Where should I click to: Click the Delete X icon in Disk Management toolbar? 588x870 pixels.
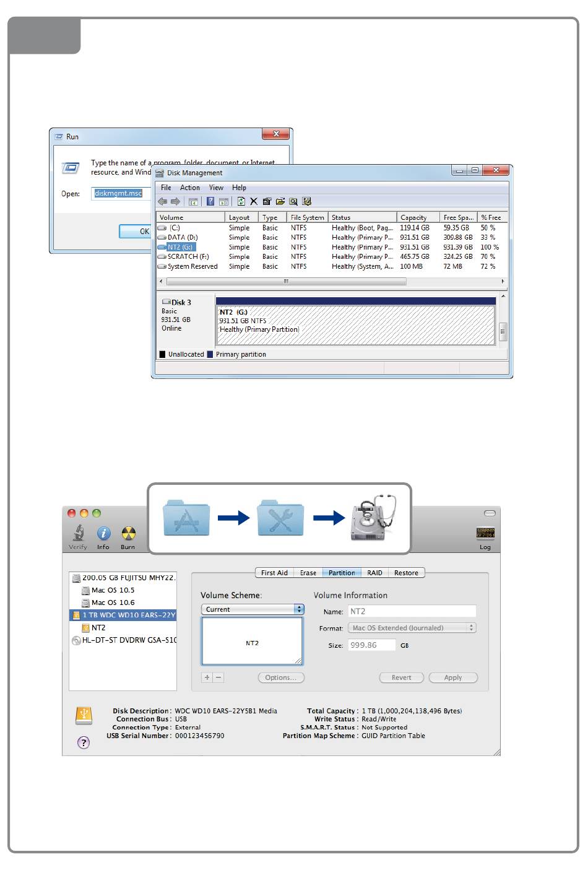click(254, 201)
